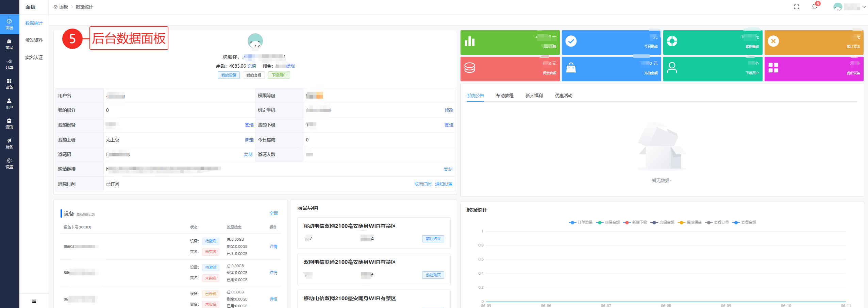Click the 累积提成 lifebuoy card icon
This screenshot has height=308, width=868.
tap(672, 41)
